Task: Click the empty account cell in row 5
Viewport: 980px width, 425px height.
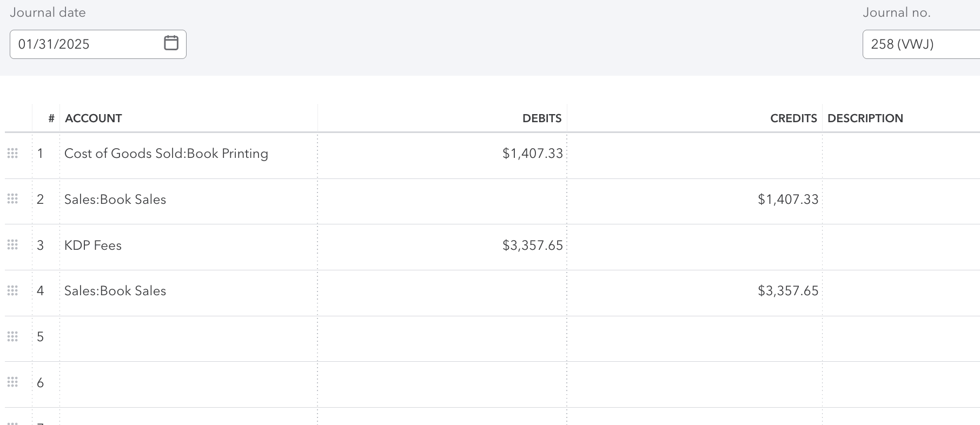Action: pos(188,337)
